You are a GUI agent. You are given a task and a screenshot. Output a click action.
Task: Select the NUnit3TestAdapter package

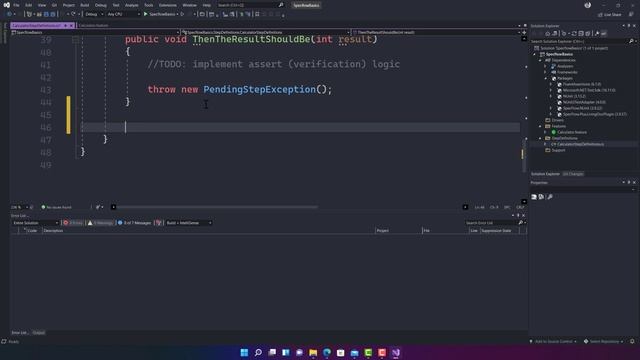584,102
